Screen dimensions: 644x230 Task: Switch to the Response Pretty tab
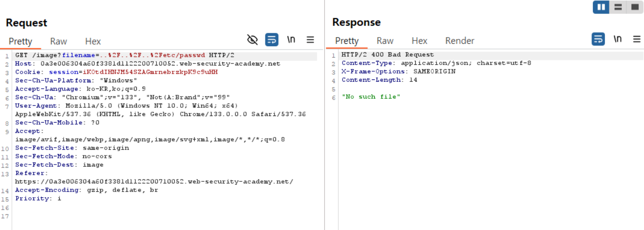click(x=347, y=41)
